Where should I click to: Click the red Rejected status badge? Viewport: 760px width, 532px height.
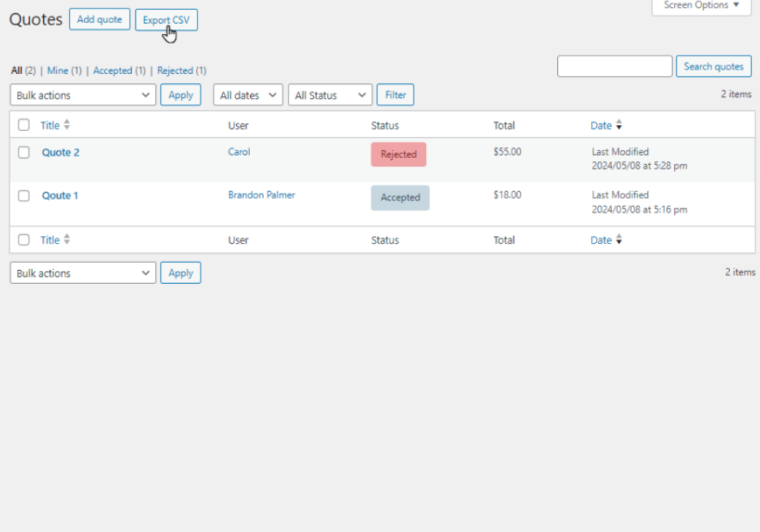(398, 154)
